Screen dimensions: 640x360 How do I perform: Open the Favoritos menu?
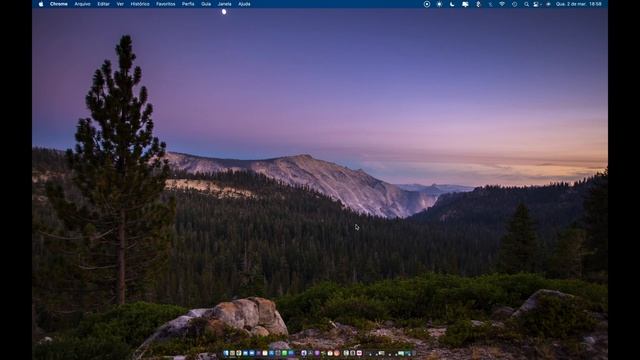point(166,4)
